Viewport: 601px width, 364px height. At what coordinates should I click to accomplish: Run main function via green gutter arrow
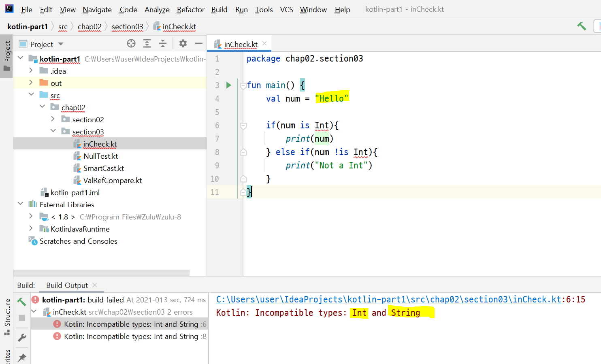(x=228, y=85)
